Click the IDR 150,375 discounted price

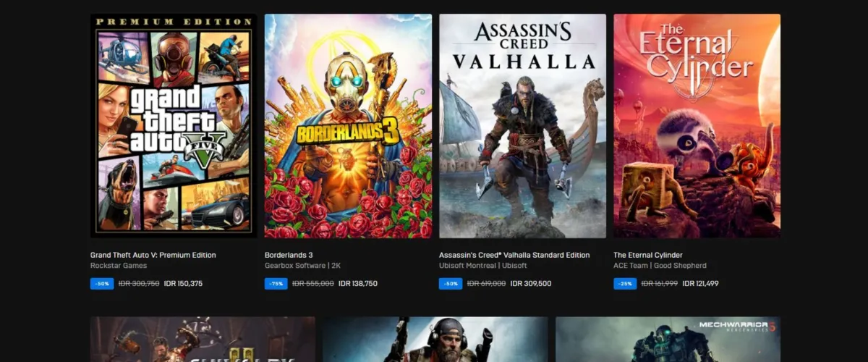pyautogui.click(x=184, y=284)
